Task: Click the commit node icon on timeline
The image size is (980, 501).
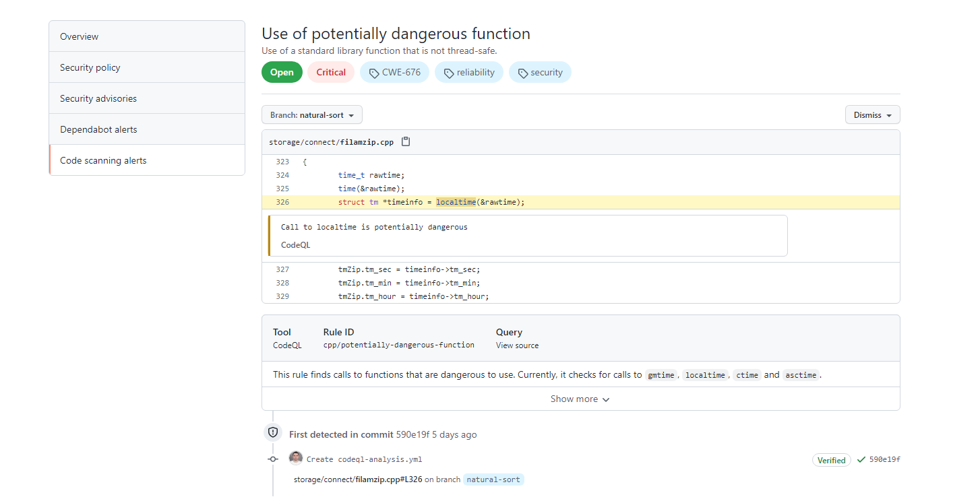Action: tap(273, 459)
